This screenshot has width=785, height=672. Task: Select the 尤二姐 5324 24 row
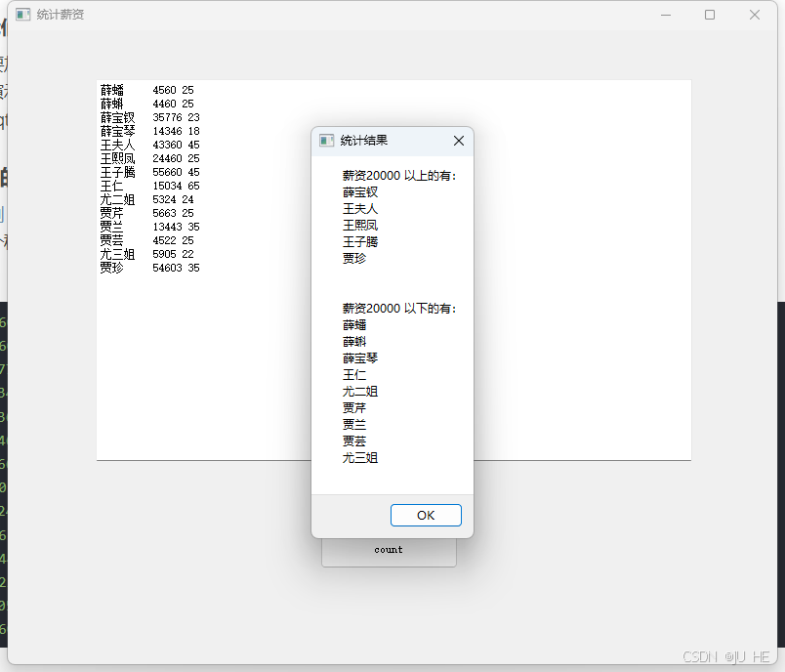click(146, 199)
